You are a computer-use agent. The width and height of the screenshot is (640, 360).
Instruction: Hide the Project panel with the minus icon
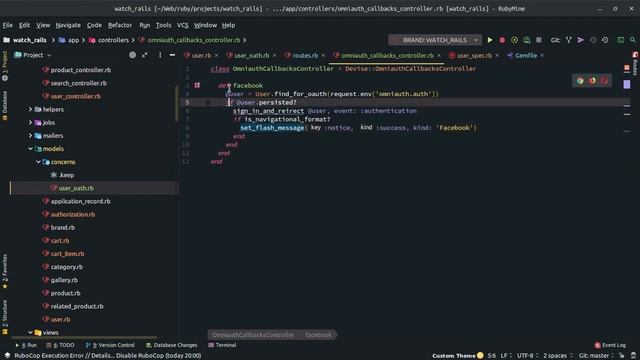coord(172,55)
